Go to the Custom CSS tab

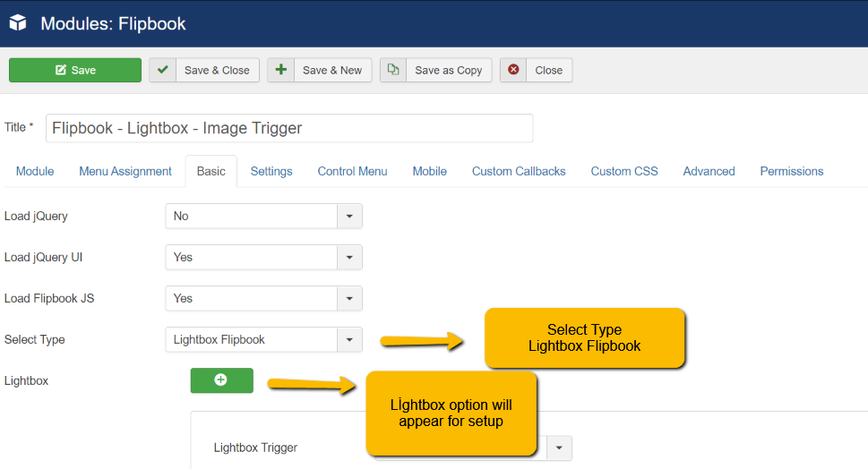(x=623, y=172)
